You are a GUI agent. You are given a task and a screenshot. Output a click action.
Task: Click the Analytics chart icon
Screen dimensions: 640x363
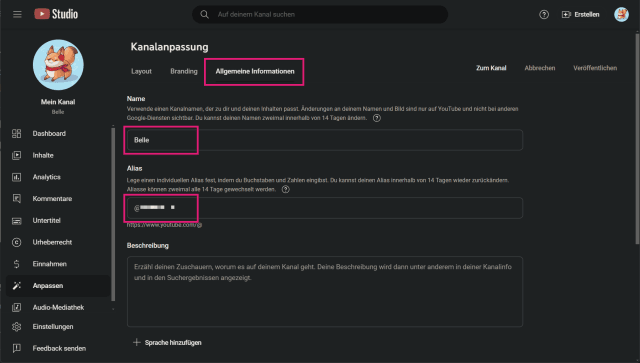16,177
